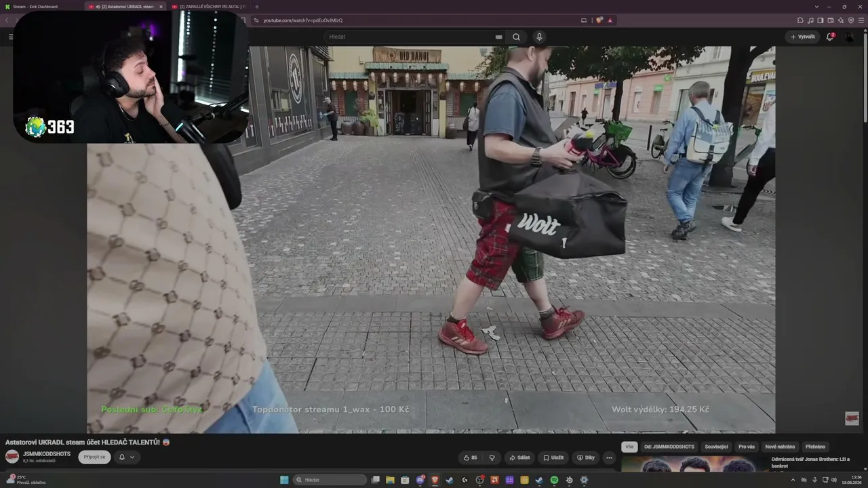Click the Brave Rewards triangle icon
The height and width of the screenshot is (488, 868).
click(610, 20)
